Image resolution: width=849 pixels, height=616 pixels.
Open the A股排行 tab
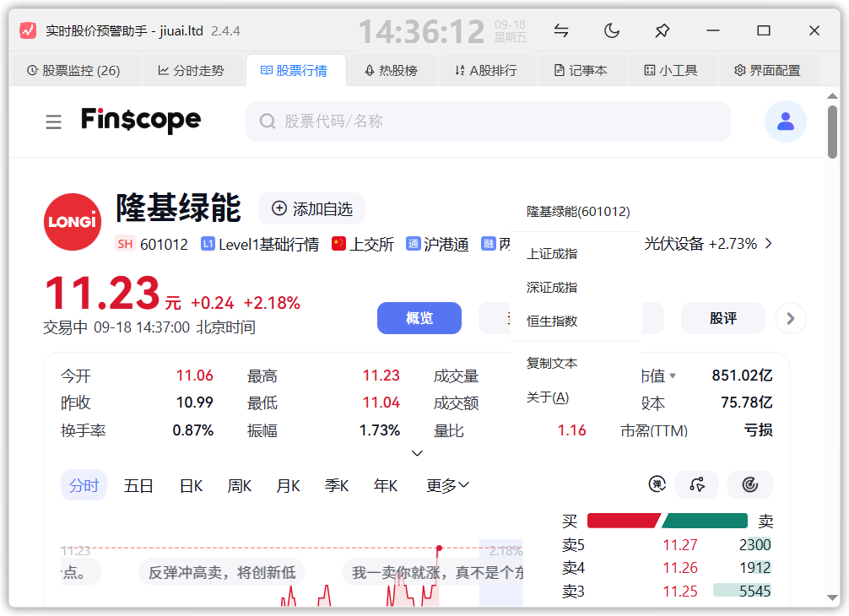(x=485, y=70)
